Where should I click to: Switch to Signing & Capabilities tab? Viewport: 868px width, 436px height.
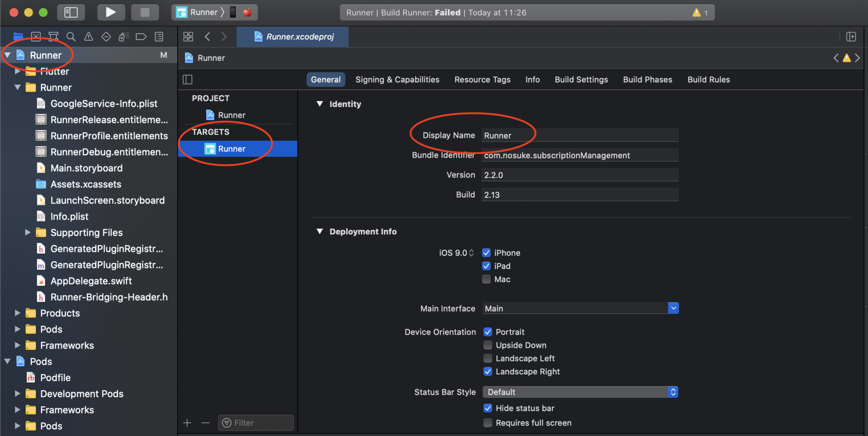tap(397, 80)
